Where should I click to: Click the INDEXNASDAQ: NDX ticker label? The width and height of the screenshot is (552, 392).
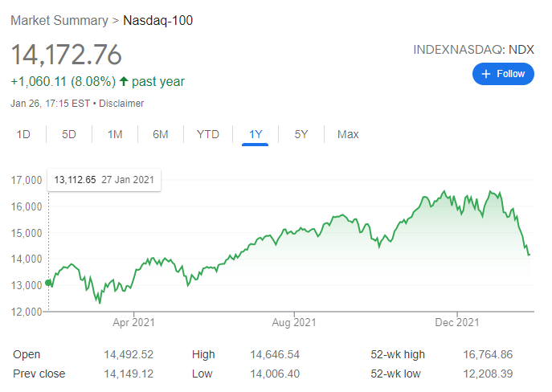473,50
